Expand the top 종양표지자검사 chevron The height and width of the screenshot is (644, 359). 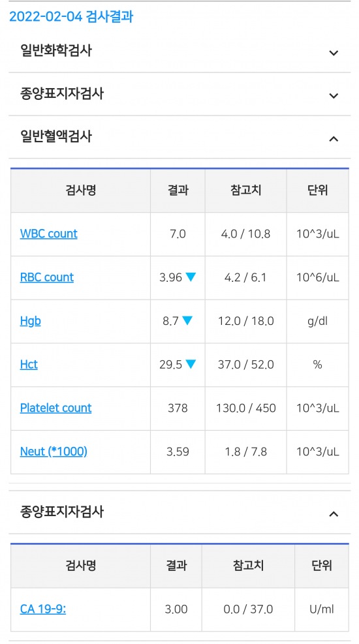pyautogui.click(x=334, y=96)
